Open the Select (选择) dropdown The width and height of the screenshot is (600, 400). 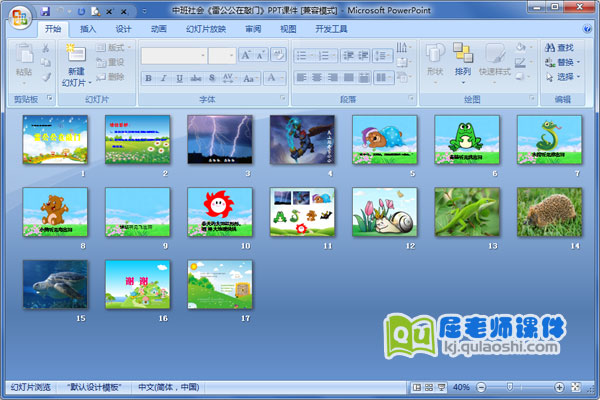(x=562, y=77)
